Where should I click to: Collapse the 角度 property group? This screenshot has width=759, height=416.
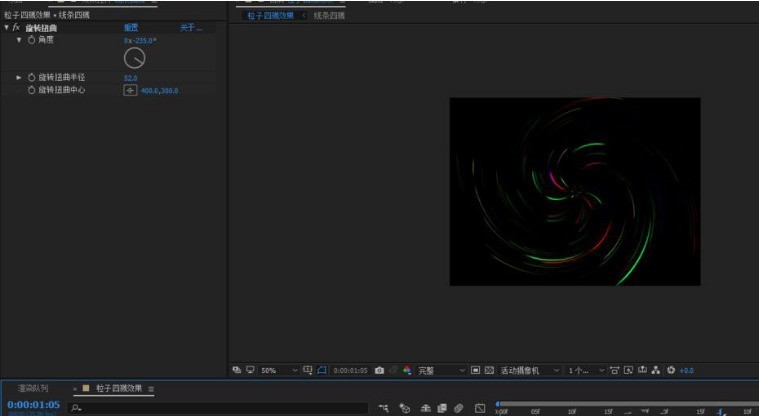pyautogui.click(x=19, y=40)
